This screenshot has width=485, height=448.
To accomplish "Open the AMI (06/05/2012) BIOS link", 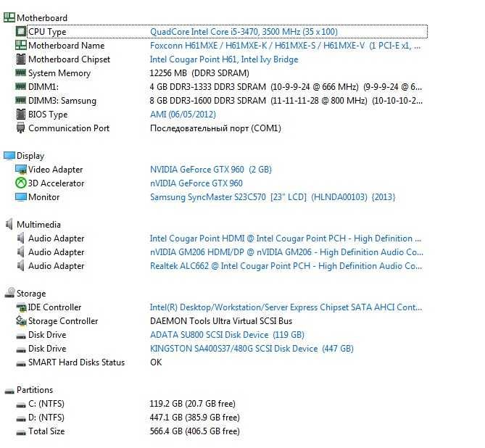I will (183, 114).
